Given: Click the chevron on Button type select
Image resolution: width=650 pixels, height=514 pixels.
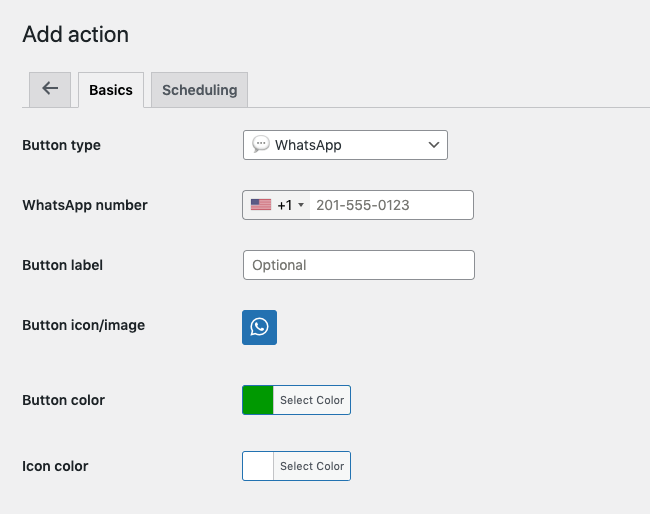Looking at the screenshot, I should [433, 145].
